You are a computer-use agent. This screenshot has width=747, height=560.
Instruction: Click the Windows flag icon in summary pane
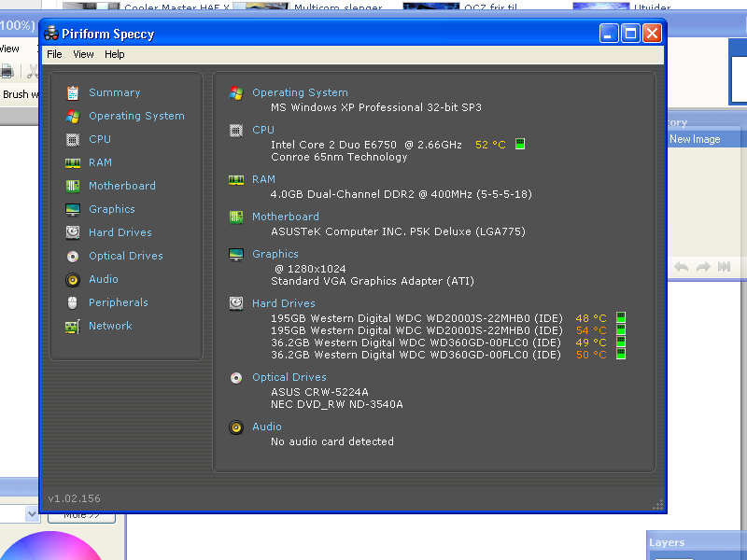click(236, 92)
